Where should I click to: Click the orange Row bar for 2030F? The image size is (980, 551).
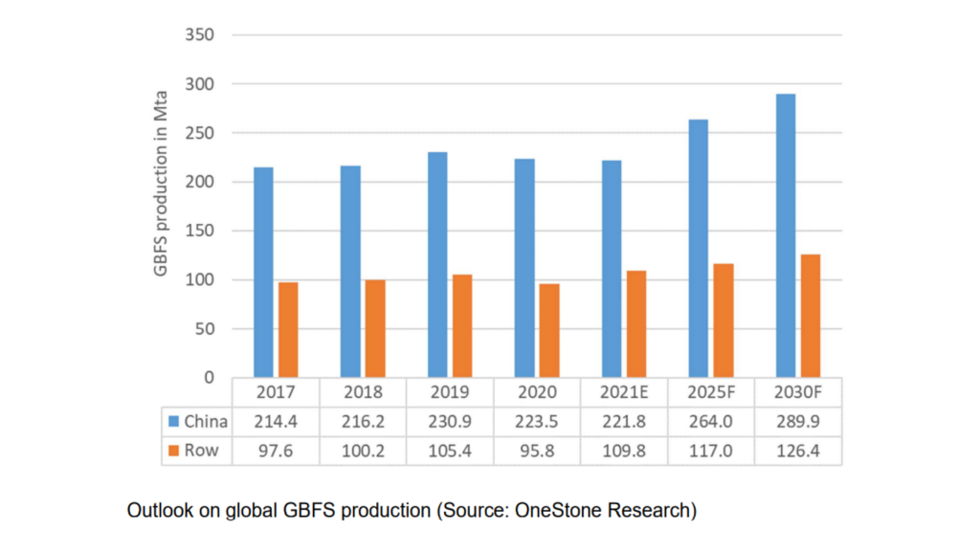pyautogui.click(x=810, y=316)
